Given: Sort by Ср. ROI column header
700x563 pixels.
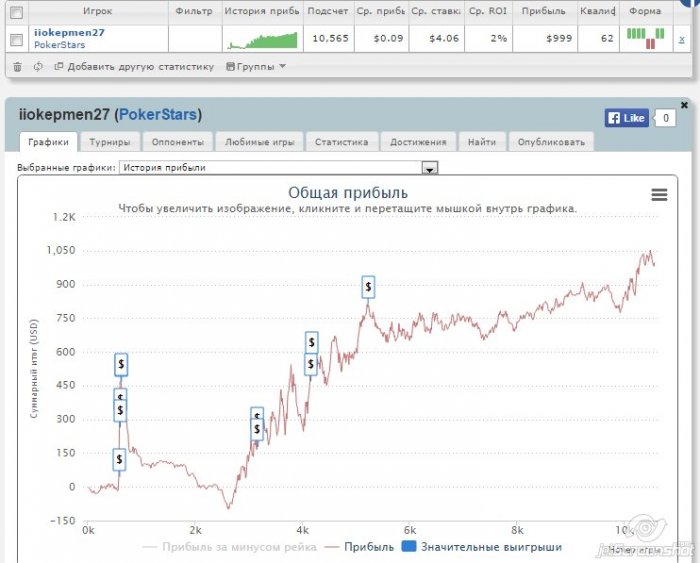Looking at the screenshot, I should point(488,11).
